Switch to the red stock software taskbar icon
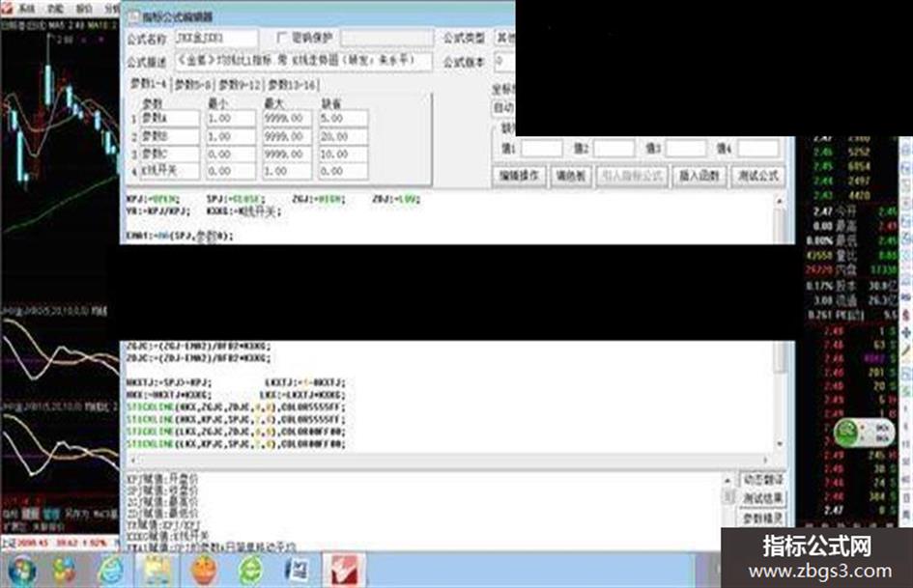913x588 pixels. [x=344, y=570]
